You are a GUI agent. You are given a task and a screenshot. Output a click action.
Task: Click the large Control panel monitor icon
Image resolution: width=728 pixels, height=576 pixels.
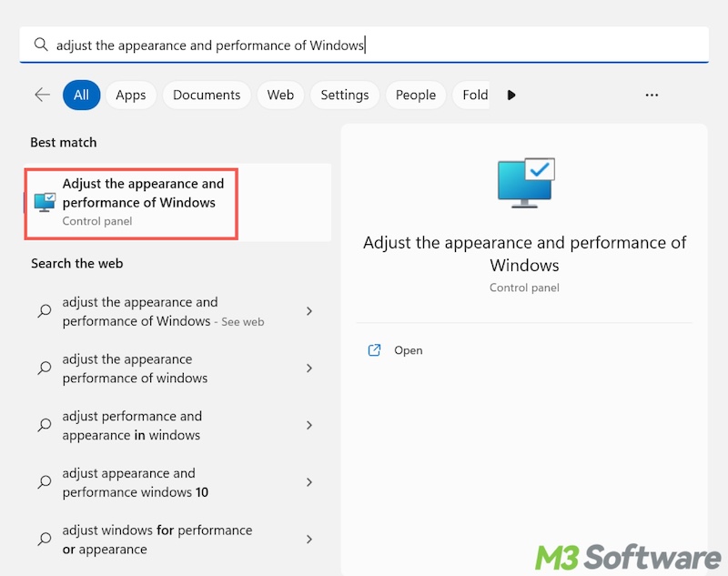[525, 182]
